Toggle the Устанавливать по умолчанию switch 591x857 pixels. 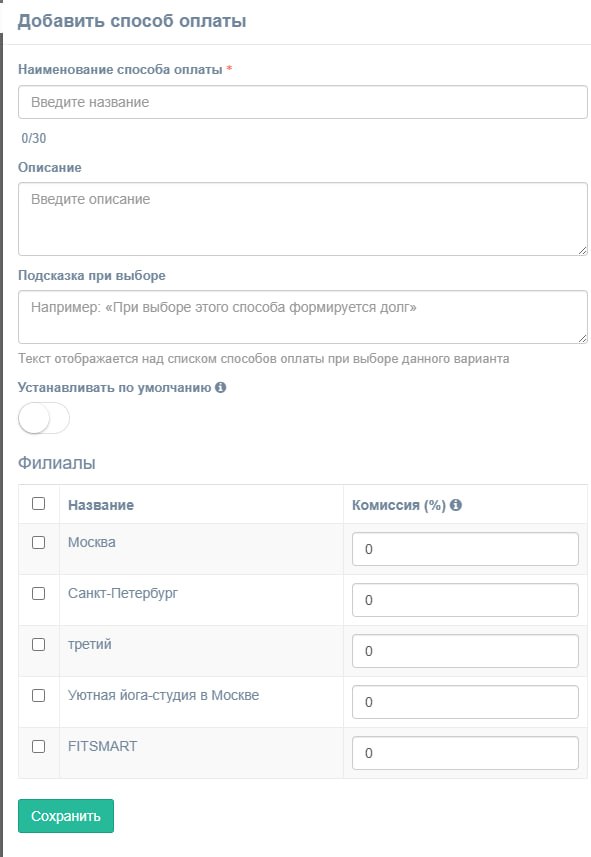pos(44,419)
